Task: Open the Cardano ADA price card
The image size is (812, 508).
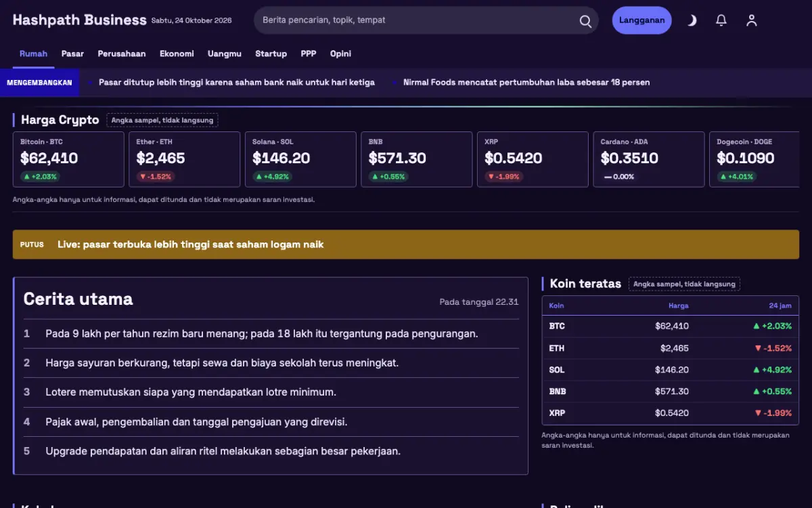Action: click(649, 159)
